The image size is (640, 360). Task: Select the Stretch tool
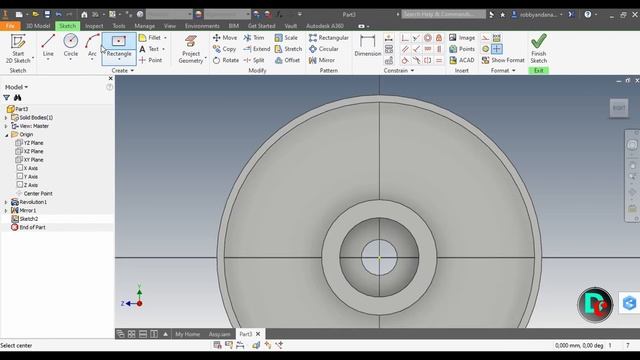pos(288,49)
